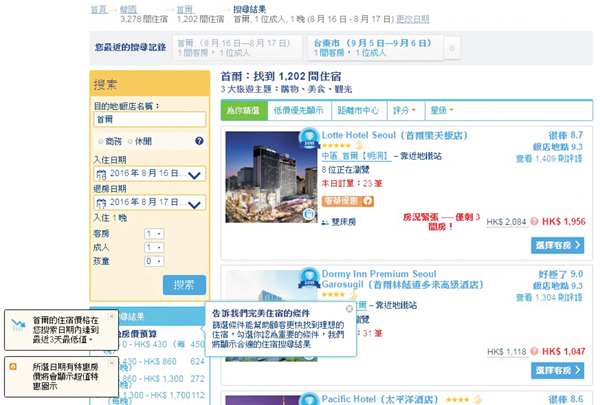This screenshot has height=405, width=600.
Task: Open the rooms (客房) count dropdown
Action: pyautogui.click(x=153, y=234)
